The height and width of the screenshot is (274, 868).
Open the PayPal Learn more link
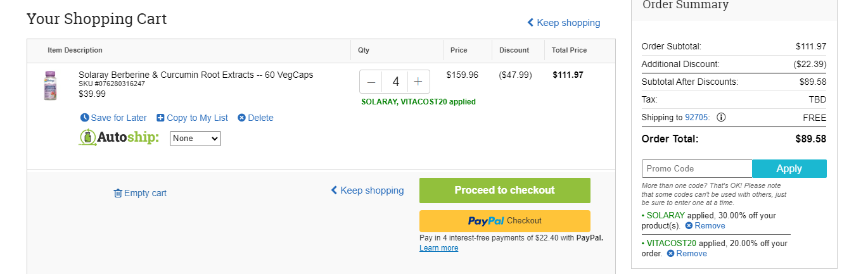click(x=438, y=248)
